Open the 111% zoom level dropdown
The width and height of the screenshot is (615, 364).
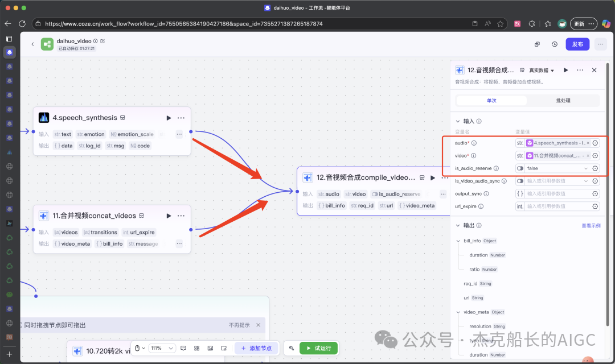click(162, 348)
